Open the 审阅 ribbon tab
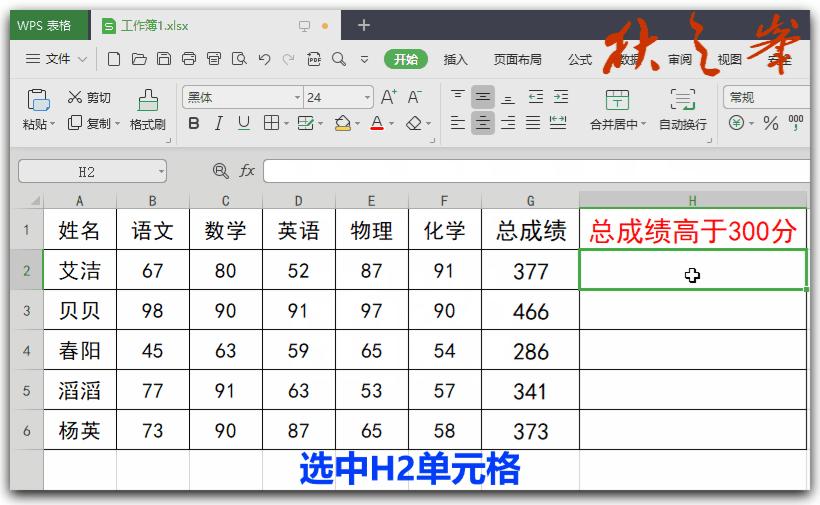The image size is (820, 505). 680,60
